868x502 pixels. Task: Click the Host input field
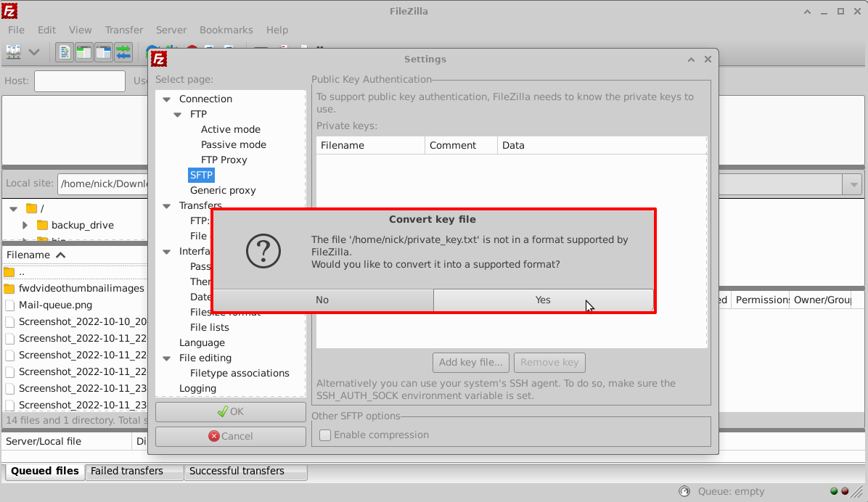point(80,81)
